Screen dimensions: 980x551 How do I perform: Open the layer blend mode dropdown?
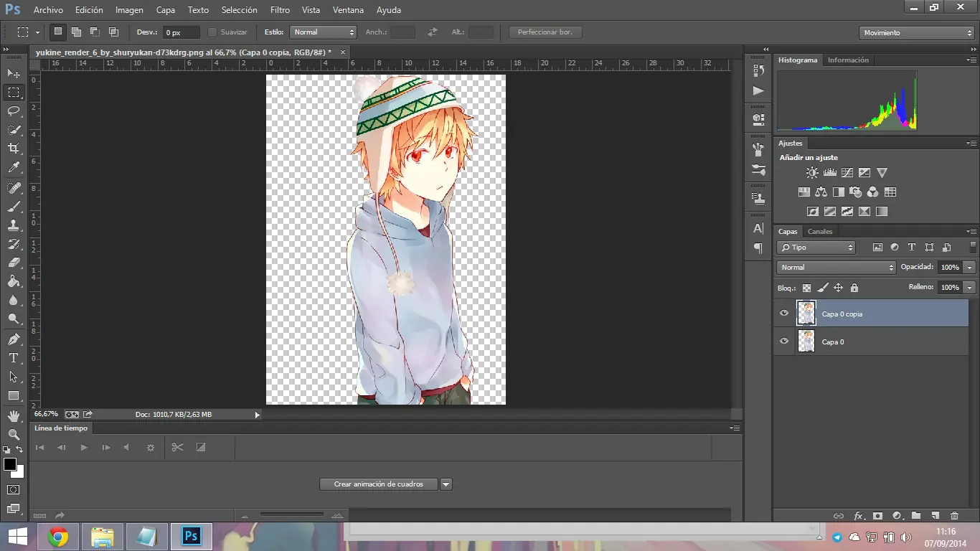click(x=837, y=268)
